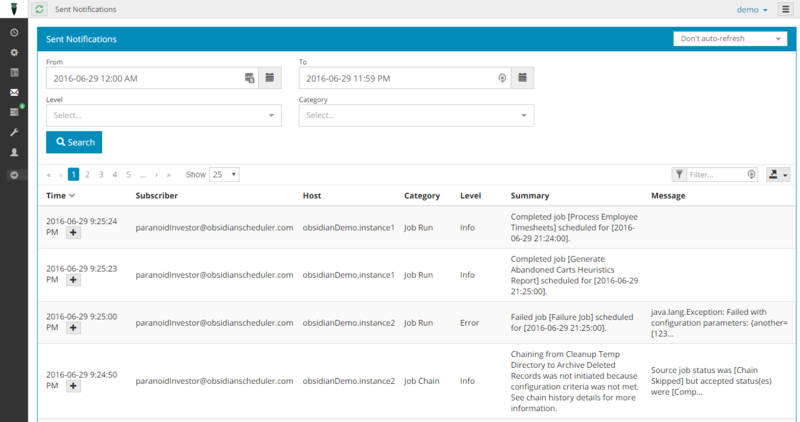The image size is (800, 422).
Task: Jump to the first results page arrow
Action: click(48, 175)
